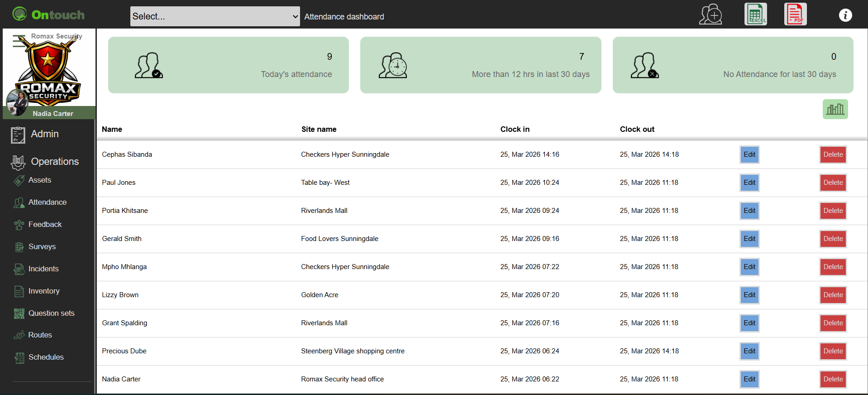
Task: Open Schedules from the sidebar menu
Action: click(46, 357)
